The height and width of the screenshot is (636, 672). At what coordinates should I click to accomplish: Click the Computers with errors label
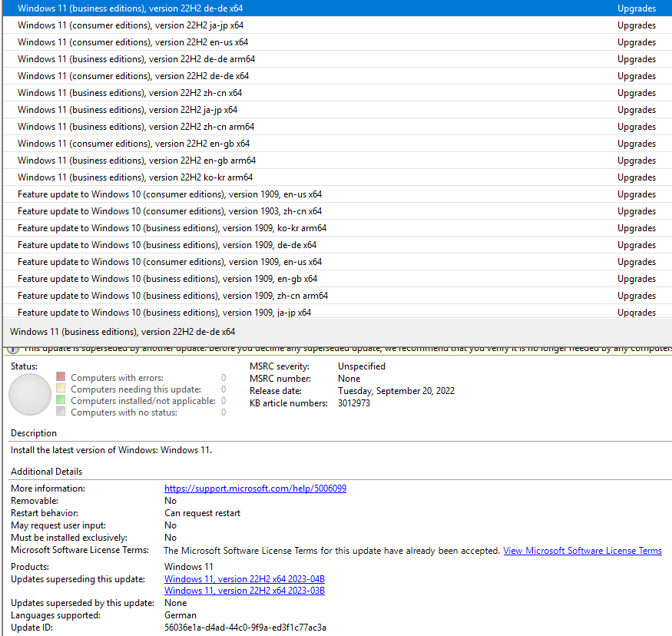[x=117, y=378]
